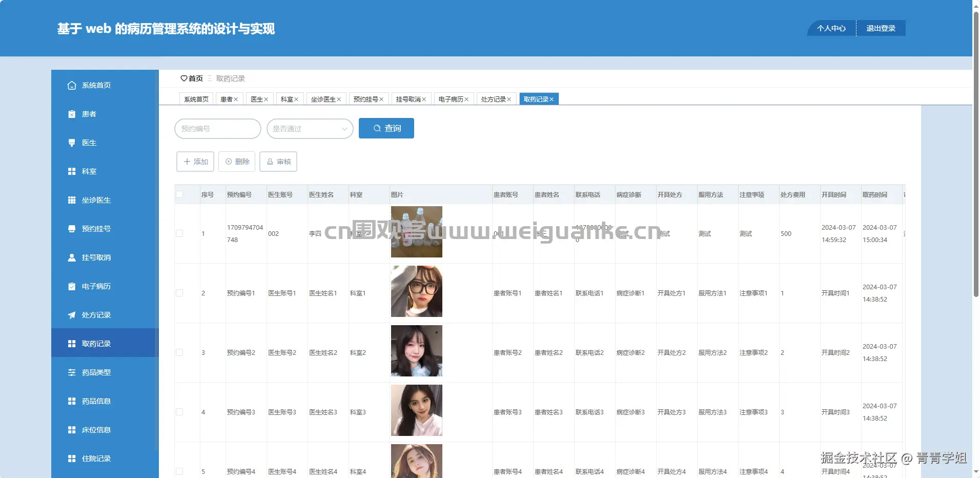This screenshot has width=980, height=478.
Task: Open 个人中心 in the header
Action: (831, 28)
